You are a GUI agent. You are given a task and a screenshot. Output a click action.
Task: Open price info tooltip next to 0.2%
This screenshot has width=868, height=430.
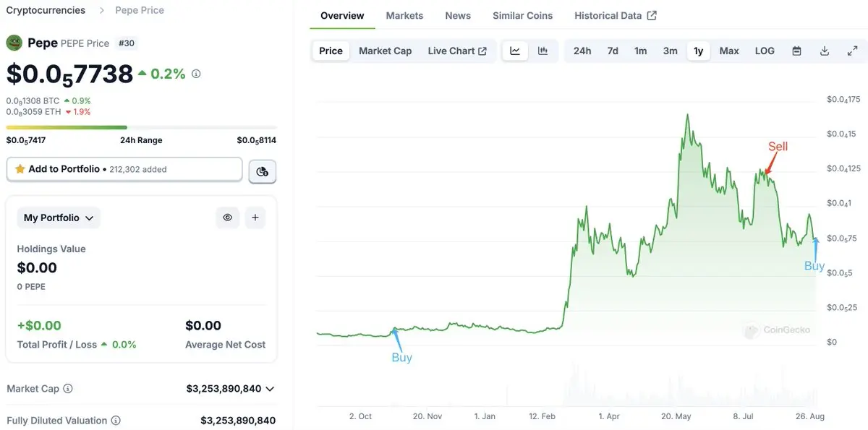[x=196, y=74]
